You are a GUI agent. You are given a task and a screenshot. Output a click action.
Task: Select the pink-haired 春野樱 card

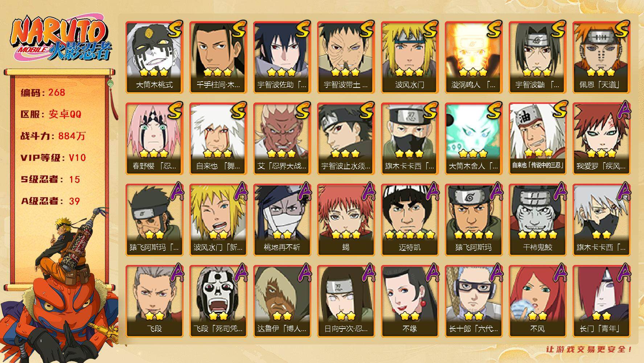point(154,139)
